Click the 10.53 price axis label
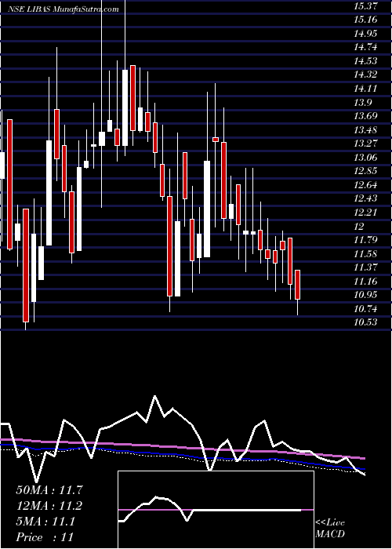 click(366, 322)
